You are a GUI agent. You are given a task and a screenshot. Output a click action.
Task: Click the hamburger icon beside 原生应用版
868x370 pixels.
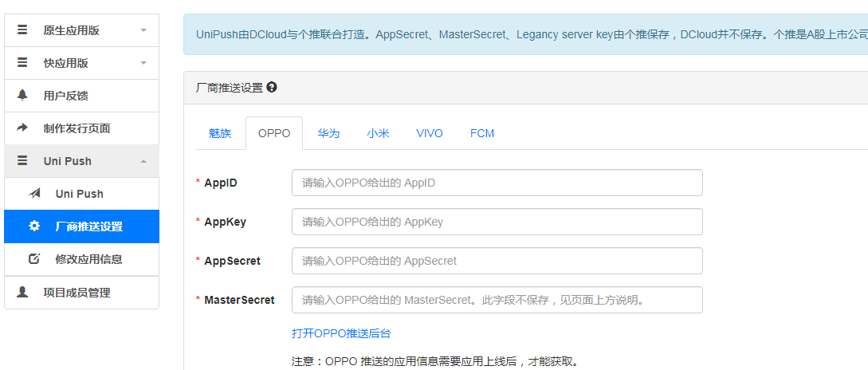[x=22, y=30]
